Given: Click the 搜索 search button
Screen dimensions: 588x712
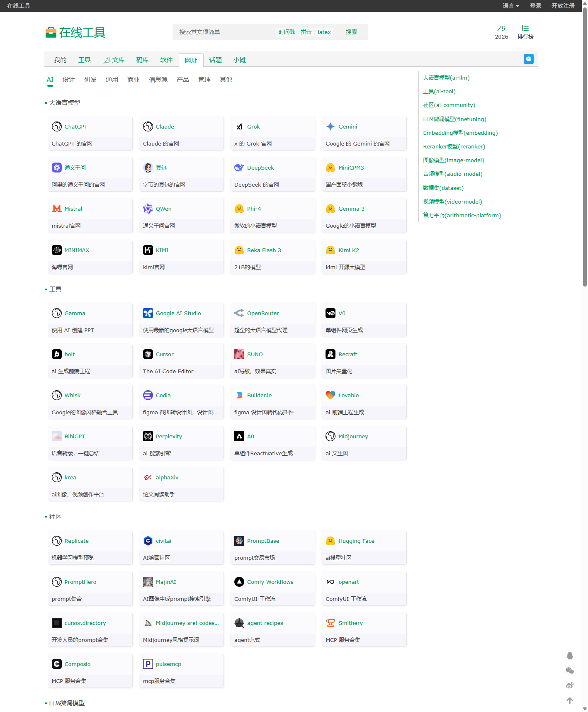Looking at the screenshot, I should [352, 32].
